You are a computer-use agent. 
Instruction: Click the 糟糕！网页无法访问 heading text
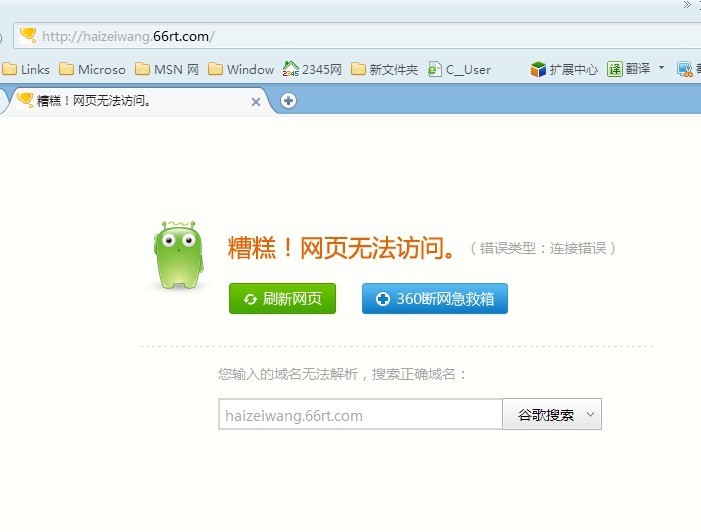point(342,248)
